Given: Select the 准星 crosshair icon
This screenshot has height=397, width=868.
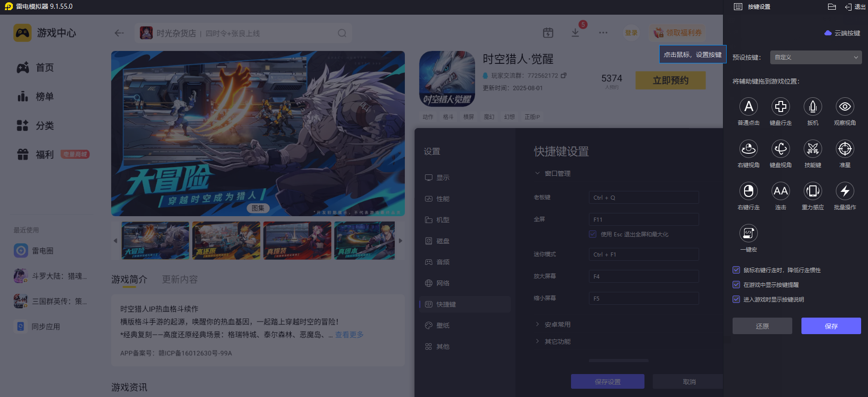Looking at the screenshot, I should [845, 149].
